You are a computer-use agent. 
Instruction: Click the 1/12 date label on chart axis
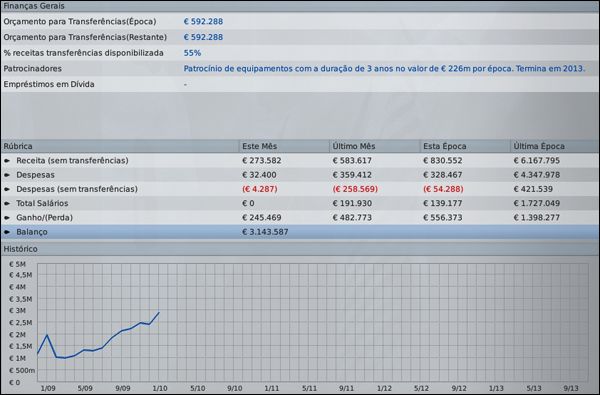384,388
